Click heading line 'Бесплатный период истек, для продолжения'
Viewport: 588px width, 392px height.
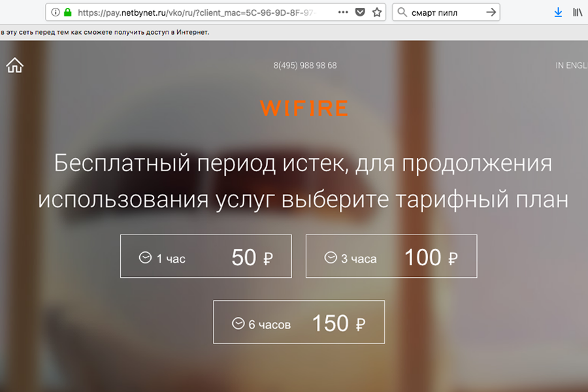tap(303, 163)
